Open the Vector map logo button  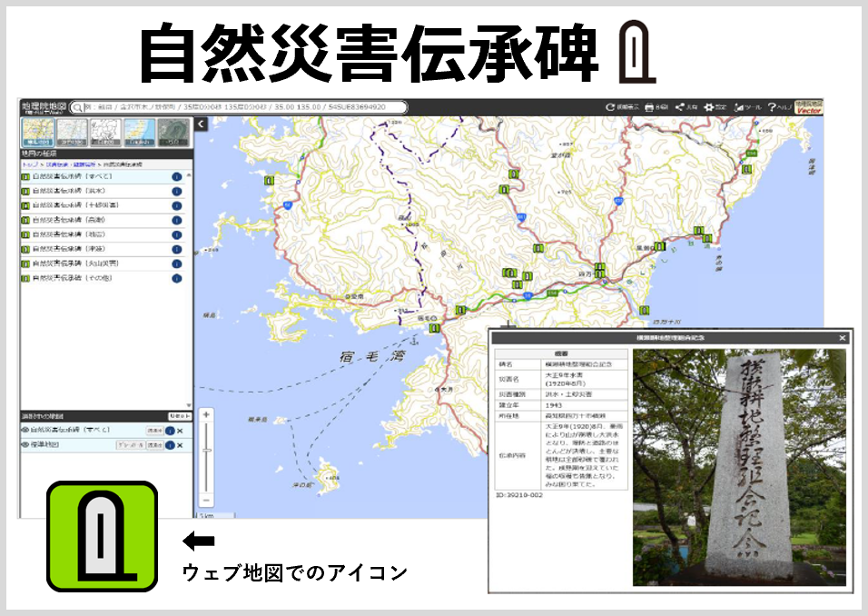point(809,107)
